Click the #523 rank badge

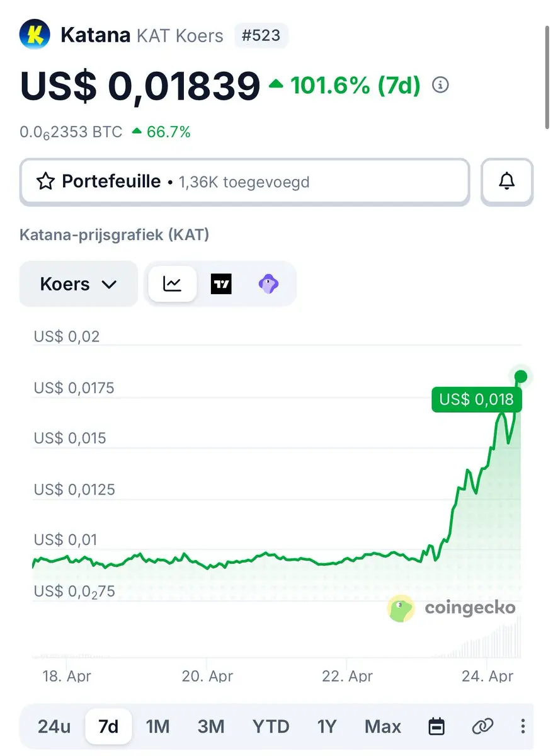point(261,35)
